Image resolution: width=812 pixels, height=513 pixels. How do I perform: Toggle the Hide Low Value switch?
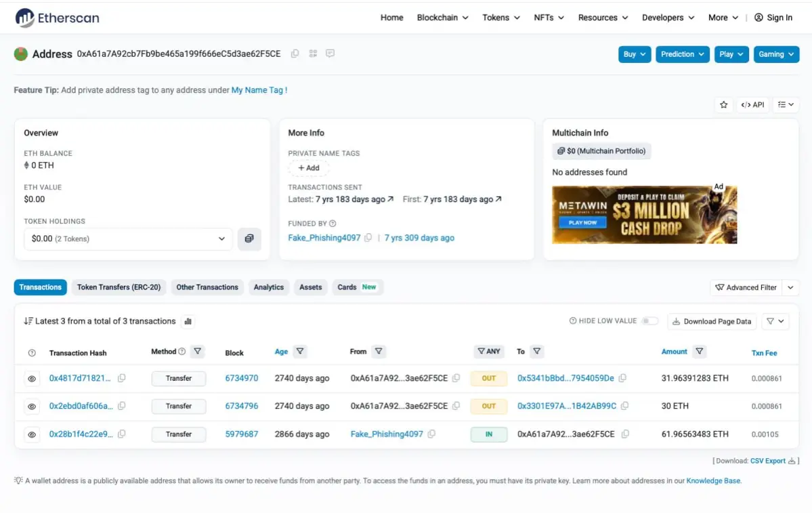click(649, 321)
